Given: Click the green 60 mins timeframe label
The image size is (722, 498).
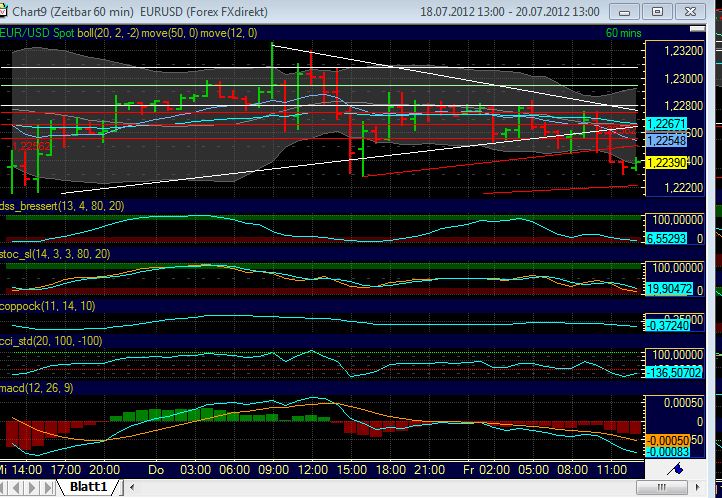Looking at the screenshot, I should [623, 33].
